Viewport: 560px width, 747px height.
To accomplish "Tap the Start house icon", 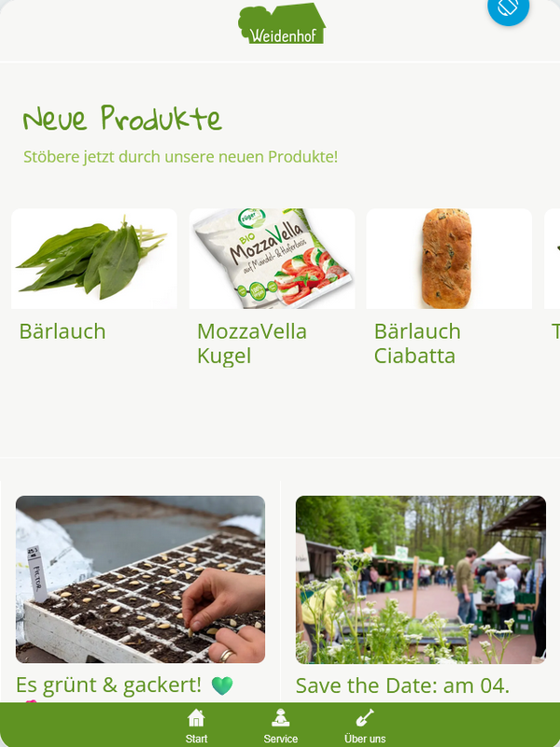I will coord(196,717).
